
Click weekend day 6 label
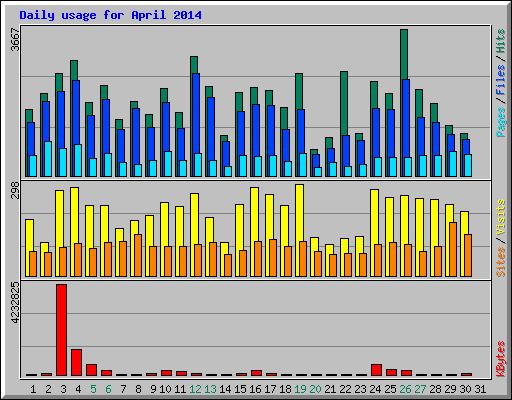(x=108, y=389)
